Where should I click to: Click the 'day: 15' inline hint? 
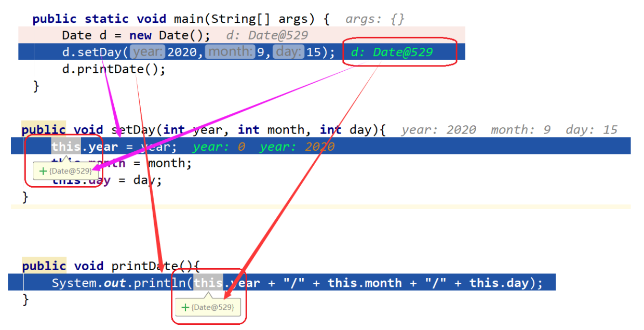pos(592,129)
